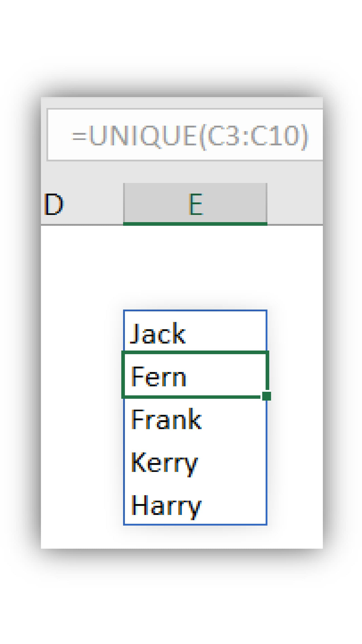Click the formula bar showing =UNIQUE(C3:C10)
This screenshot has width=362, height=644.
click(190, 135)
